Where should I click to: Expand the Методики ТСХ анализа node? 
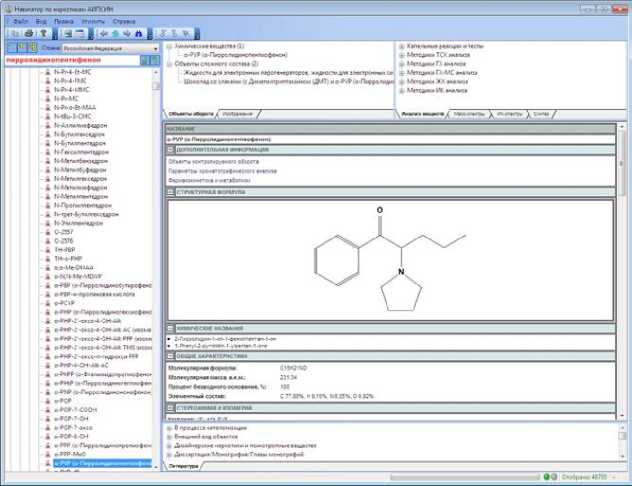coord(401,55)
